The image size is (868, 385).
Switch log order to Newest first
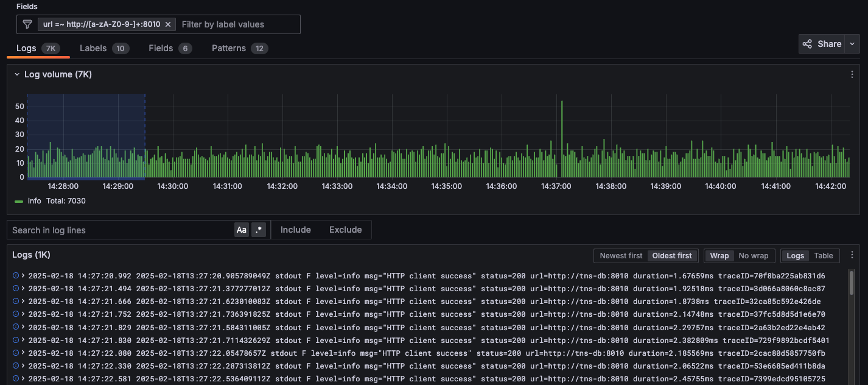click(x=621, y=255)
